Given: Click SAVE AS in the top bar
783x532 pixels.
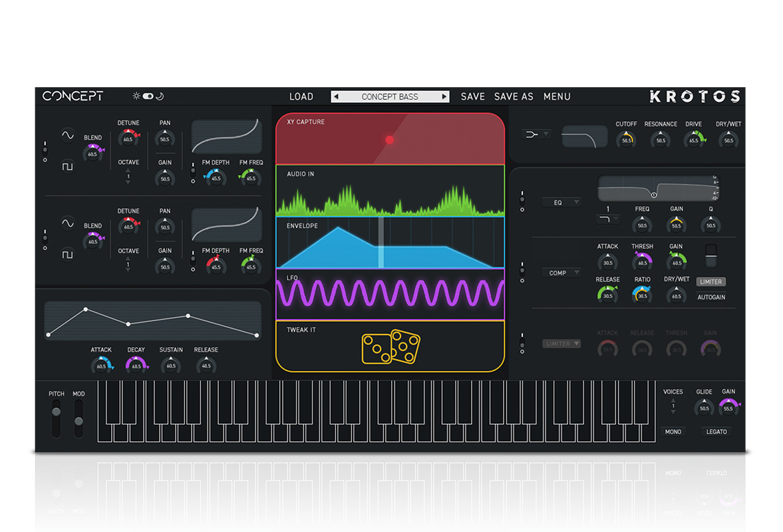Looking at the screenshot, I should click(514, 96).
